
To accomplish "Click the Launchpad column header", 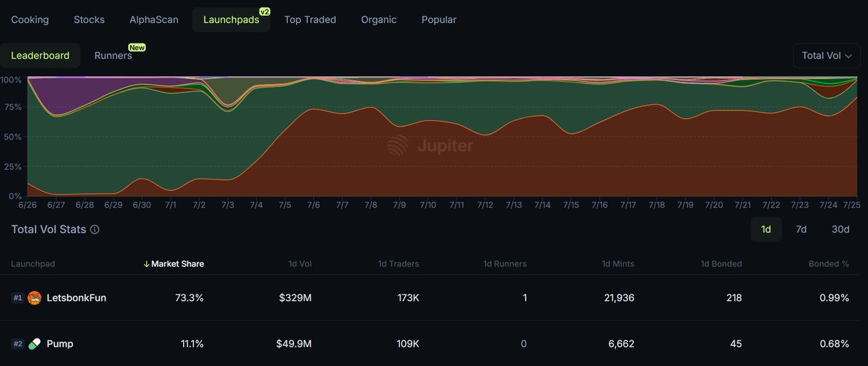I will click(x=33, y=264).
